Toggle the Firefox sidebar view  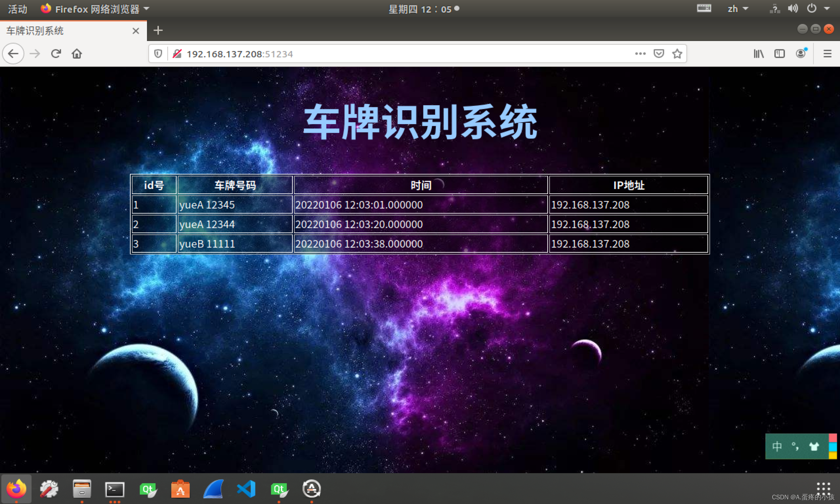coord(779,54)
